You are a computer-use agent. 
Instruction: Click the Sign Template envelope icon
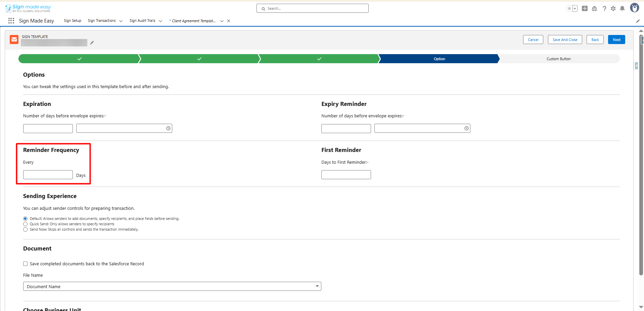pyautogui.click(x=14, y=40)
